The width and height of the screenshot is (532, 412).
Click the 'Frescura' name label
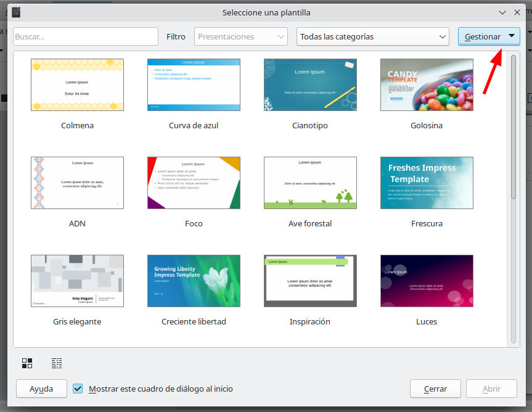[427, 224]
